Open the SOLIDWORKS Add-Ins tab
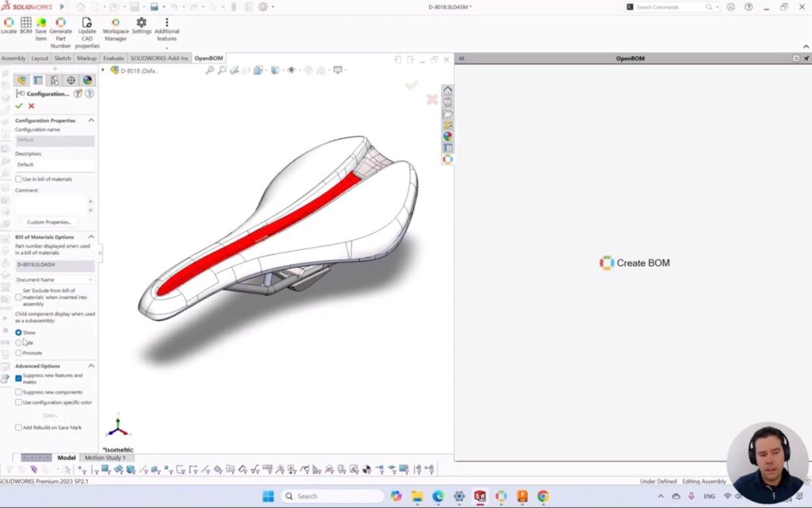This screenshot has width=812, height=508. tap(159, 58)
